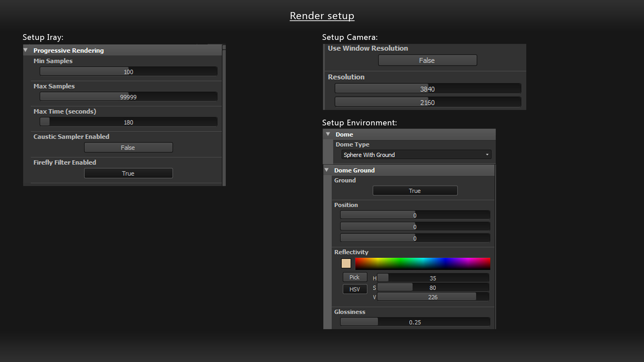Click the V value slider
The width and height of the screenshot is (644, 362).
tap(433, 297)
